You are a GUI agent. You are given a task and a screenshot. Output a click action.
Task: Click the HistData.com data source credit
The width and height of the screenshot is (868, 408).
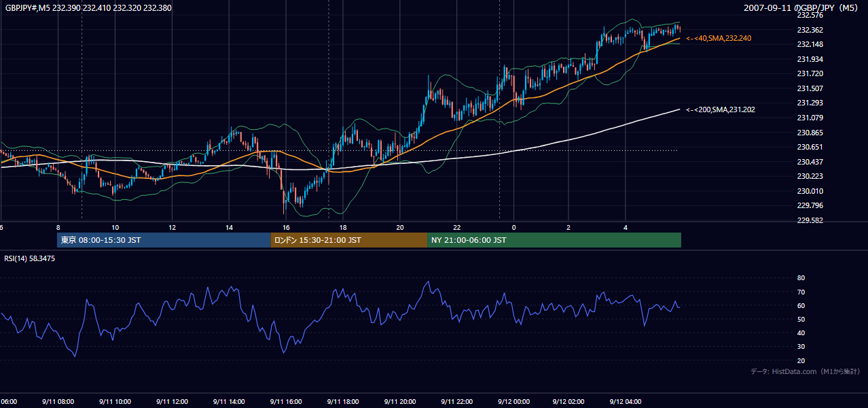point(806,371)
